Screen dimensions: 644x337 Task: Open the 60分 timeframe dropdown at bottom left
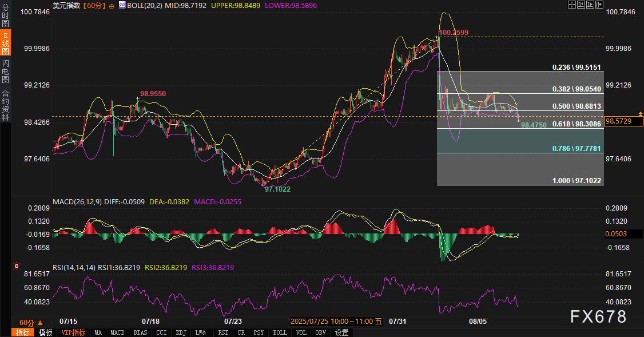(x=31, y=323)
